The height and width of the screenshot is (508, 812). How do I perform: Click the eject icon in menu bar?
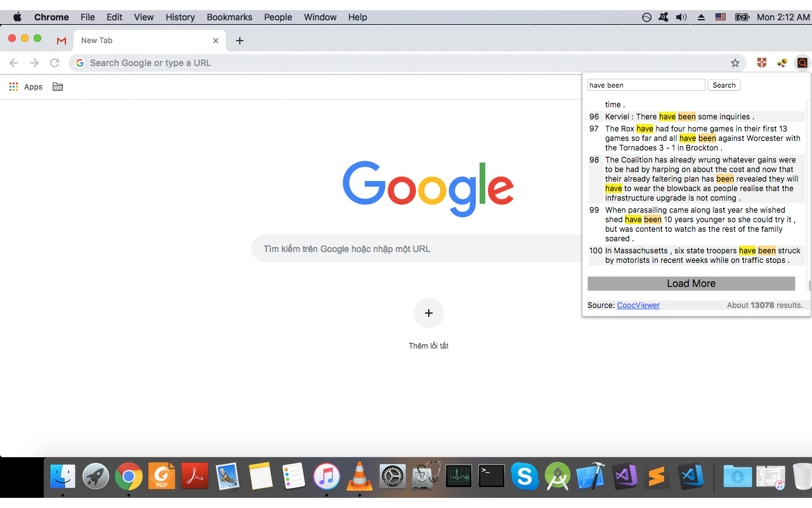(x=701, y=17)
